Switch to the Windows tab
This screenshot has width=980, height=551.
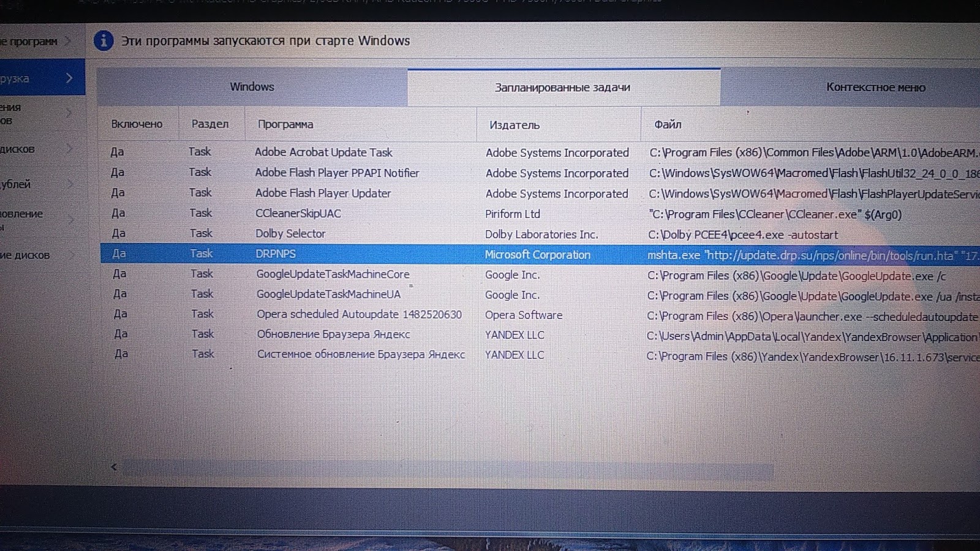pos(252,87)
